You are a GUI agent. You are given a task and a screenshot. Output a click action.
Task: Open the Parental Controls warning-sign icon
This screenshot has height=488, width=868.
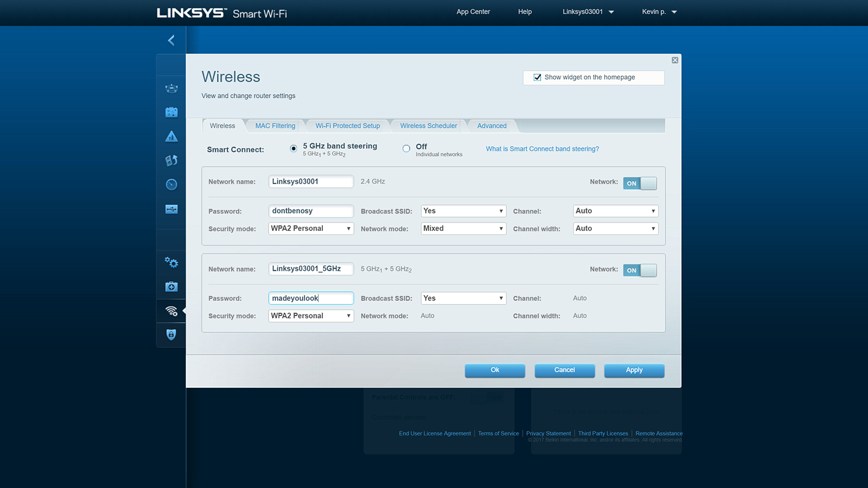pyautogui.click(x=171, y=137)
